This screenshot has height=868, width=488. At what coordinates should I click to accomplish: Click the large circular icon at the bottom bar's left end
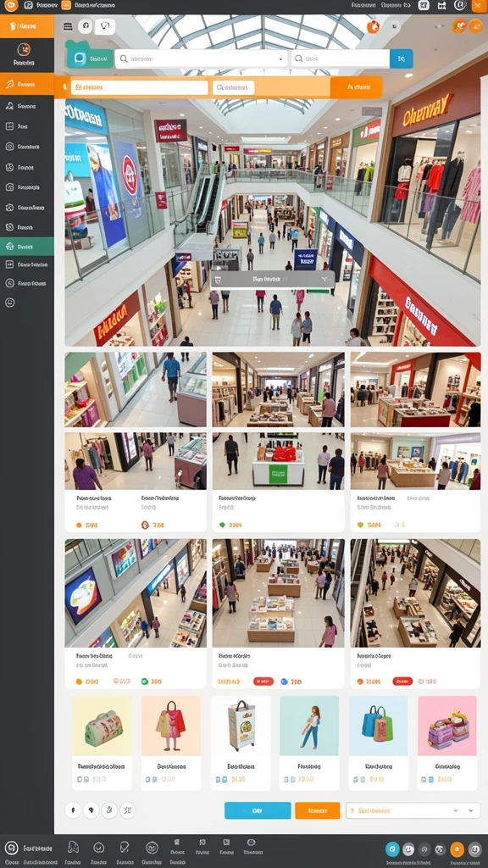11,848
